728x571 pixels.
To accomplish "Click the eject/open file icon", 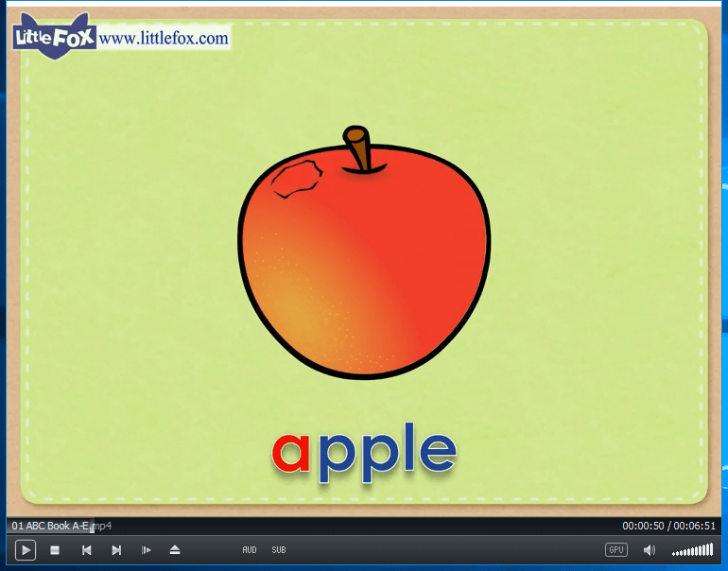I will [175, 550].
